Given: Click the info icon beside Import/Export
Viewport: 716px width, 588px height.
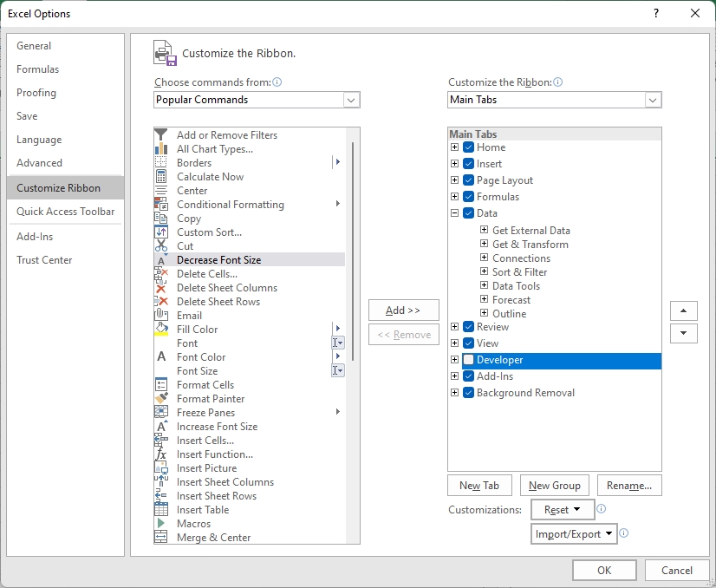Looking at the screenshot, I should point(624,533).
